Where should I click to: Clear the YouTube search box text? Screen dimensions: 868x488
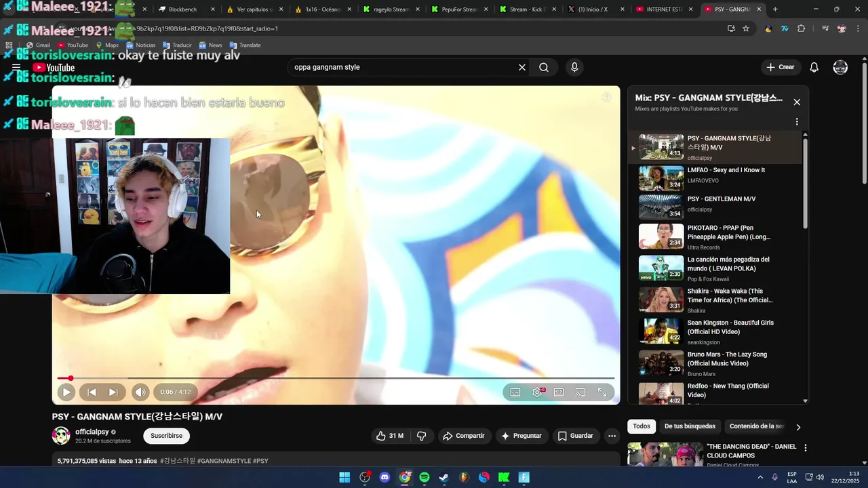(522, 67)
